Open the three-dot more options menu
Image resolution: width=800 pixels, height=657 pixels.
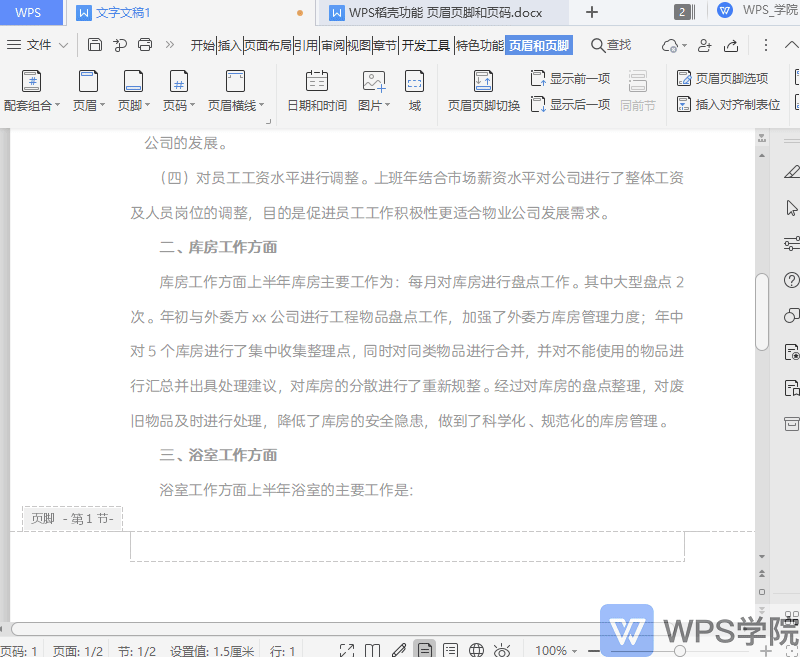[765, 45]
